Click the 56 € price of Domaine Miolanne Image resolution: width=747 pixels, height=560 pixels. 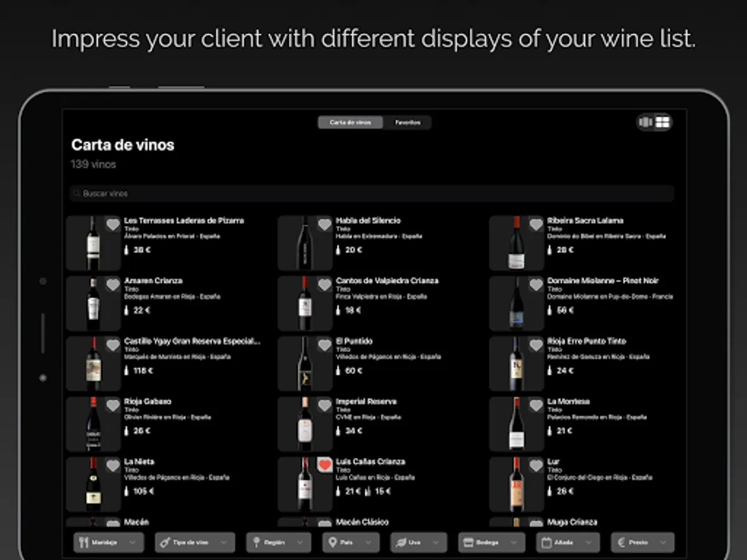click(565, 310)
